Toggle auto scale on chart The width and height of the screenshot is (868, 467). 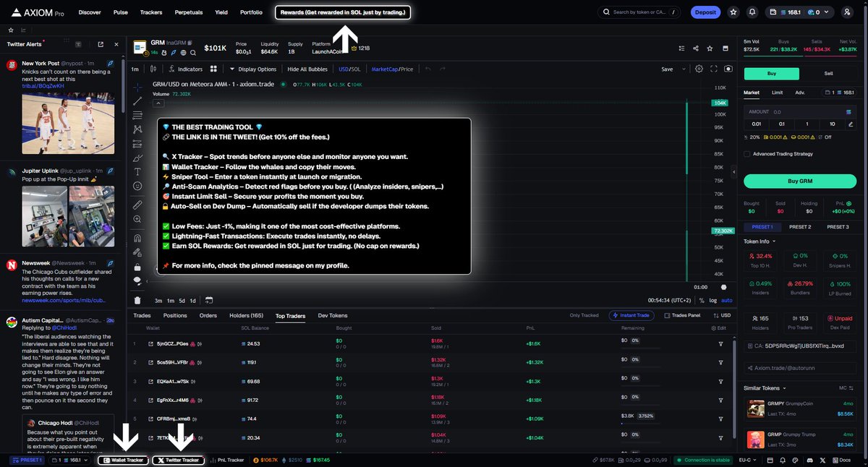click(x=727, y=300)
